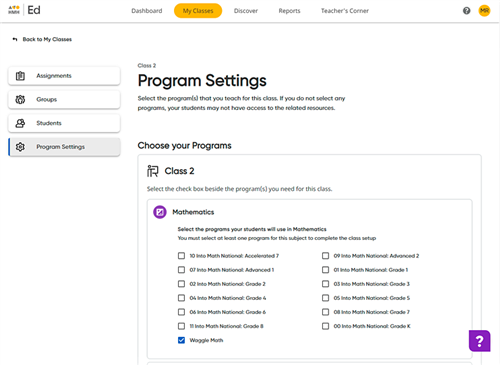Viewport: 500px width, 365px height.
Task: Check 02 Into Math National: Grade 2
Action: coord(181,284)
